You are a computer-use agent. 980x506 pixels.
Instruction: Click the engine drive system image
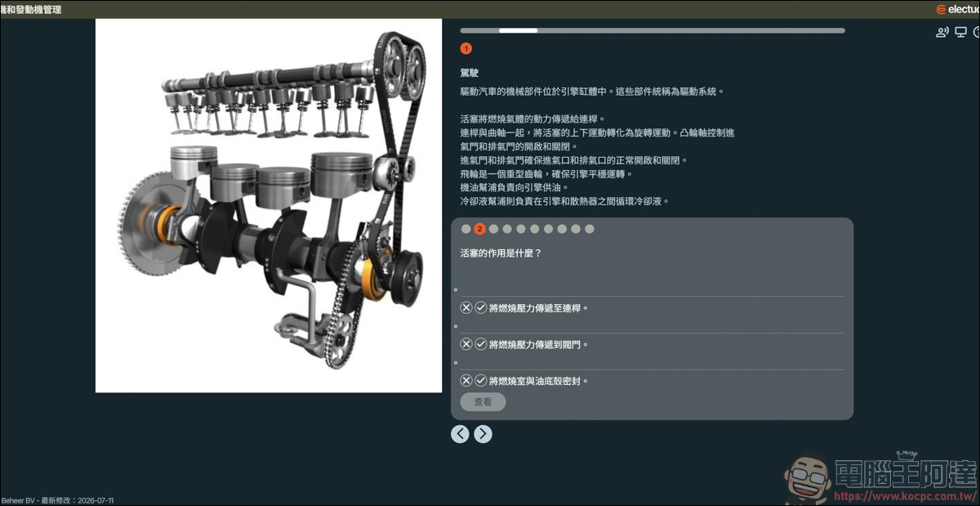[269, 206]
